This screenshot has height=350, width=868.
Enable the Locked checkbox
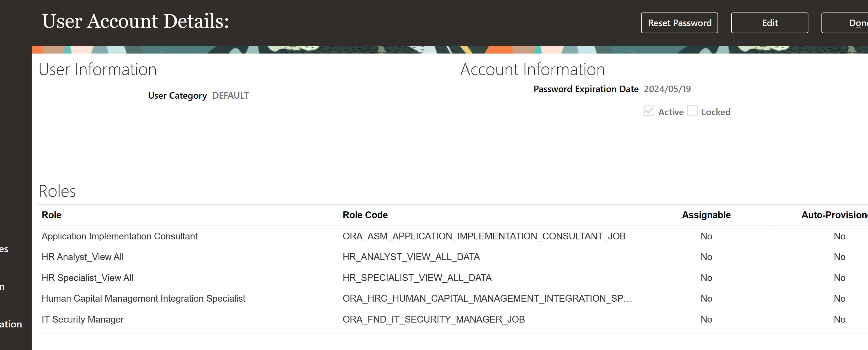click(x=692, y=111)
